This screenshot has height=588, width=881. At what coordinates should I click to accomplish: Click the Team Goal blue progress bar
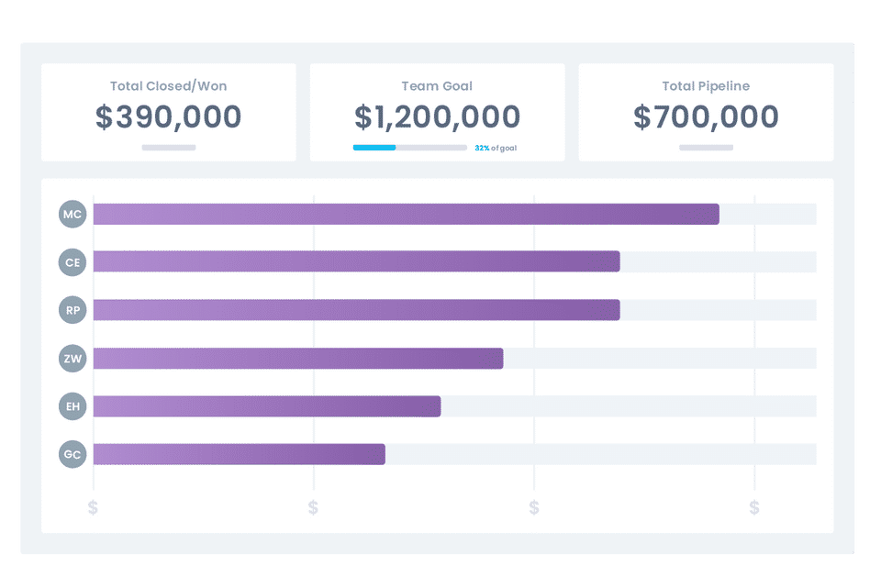tap(374, 148)
